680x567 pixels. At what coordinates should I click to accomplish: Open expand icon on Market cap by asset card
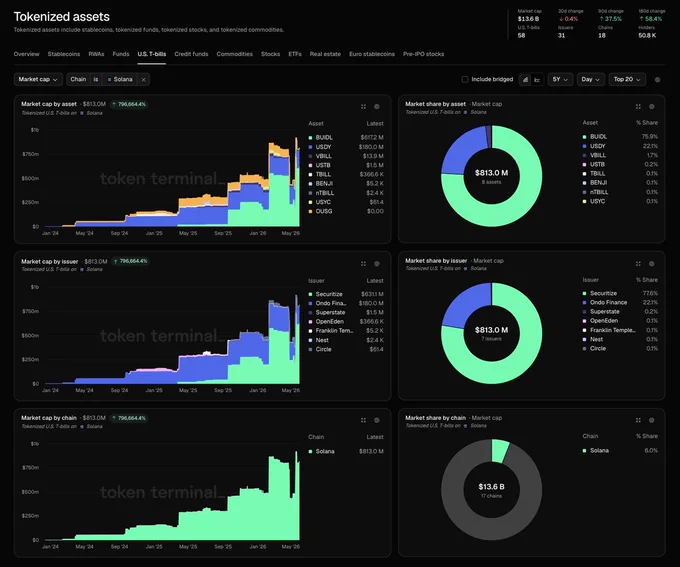click(363, 107)
